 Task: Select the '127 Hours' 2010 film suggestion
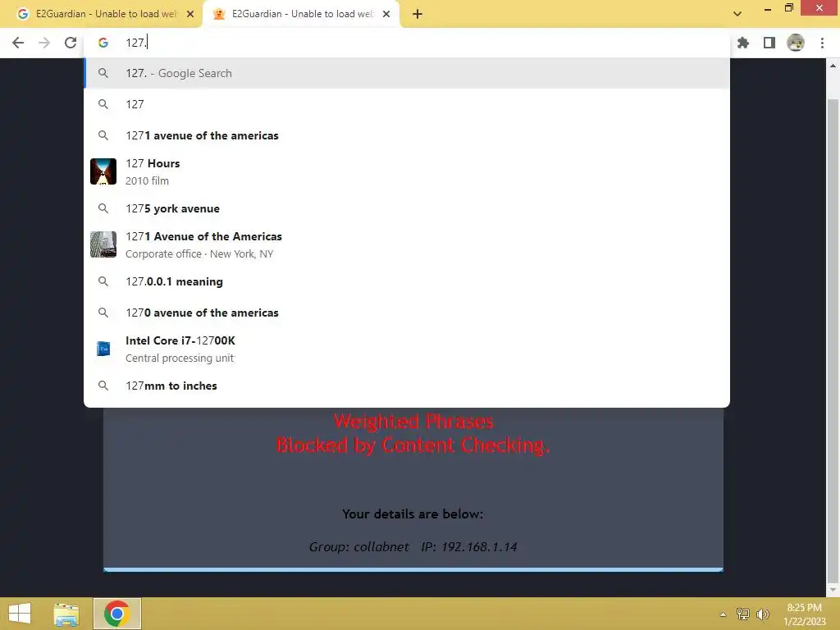point(407,172)
